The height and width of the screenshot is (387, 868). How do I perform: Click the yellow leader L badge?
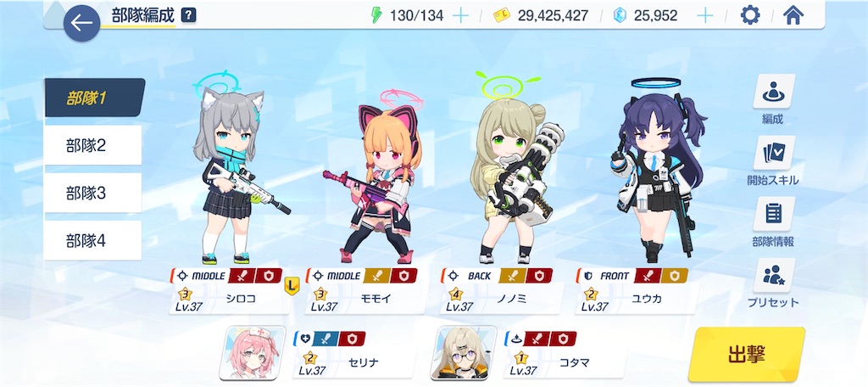[292, 285]
